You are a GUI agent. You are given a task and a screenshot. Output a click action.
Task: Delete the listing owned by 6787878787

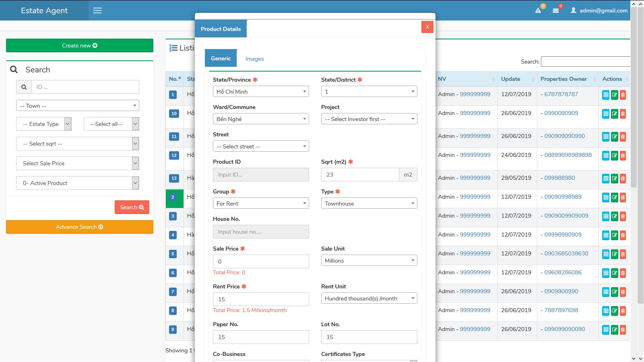tap(623, 95)
